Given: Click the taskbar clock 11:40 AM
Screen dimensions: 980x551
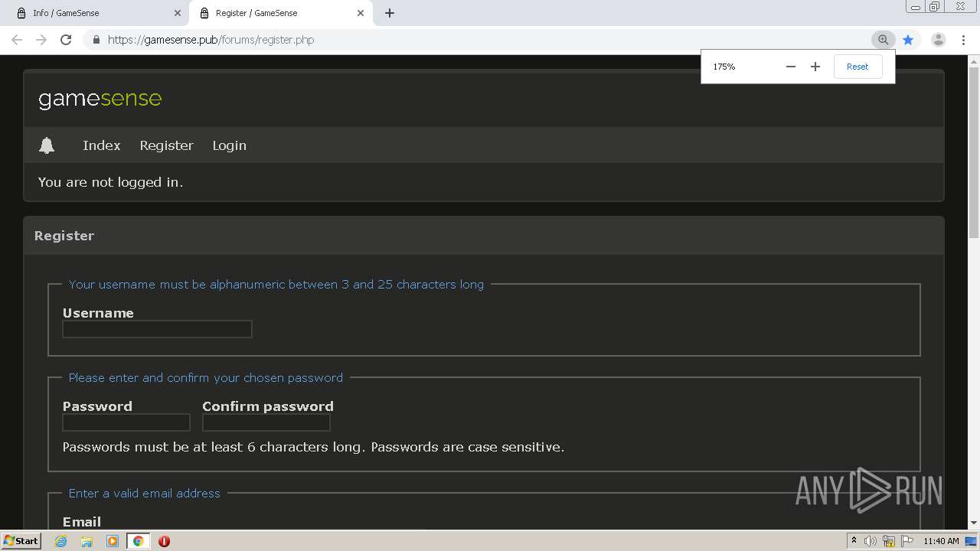Looking at the screenshot, I should click(941, 541).
